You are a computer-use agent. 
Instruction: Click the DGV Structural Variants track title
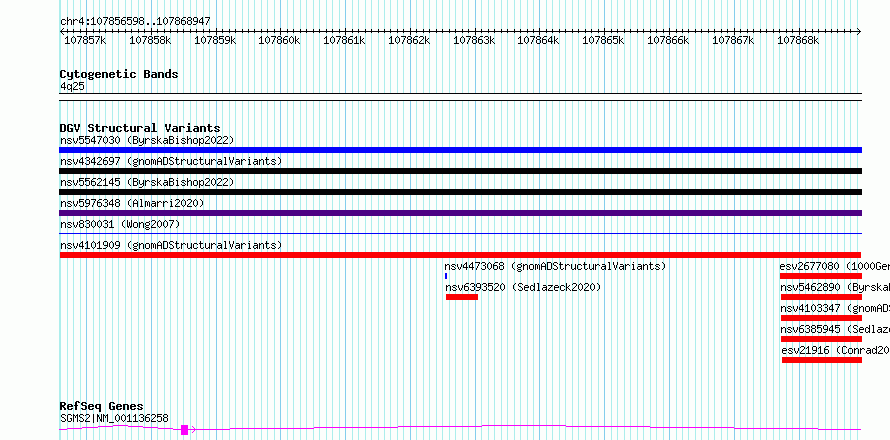pos(140,128)
